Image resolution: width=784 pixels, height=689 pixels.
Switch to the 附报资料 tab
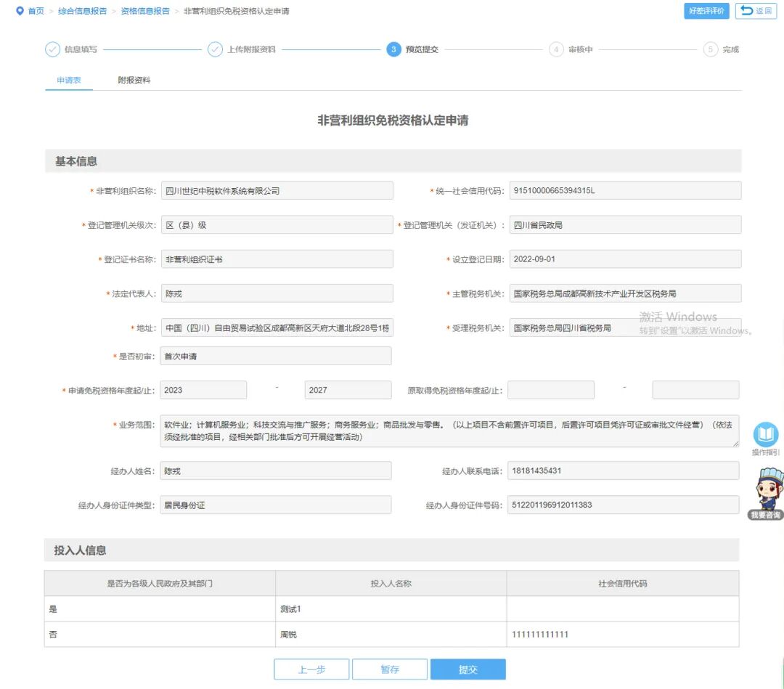(x=134, y=80)
